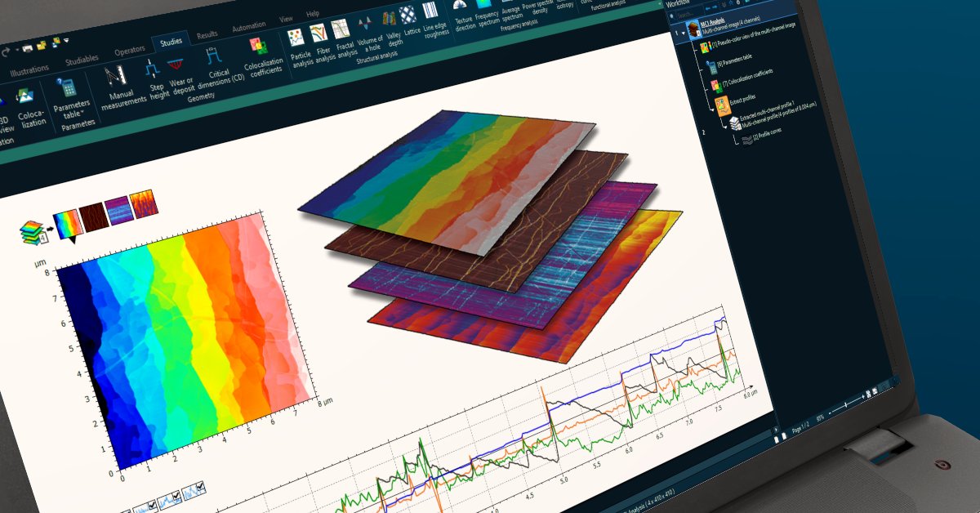Select the orange channel thumbnail
The image size is (980, 513).
pos(142,203)
